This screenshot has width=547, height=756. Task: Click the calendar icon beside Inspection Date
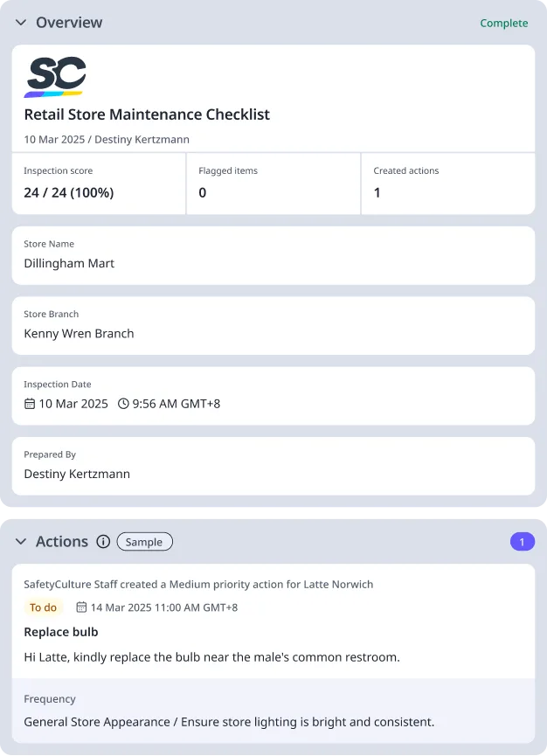(30, 404)
